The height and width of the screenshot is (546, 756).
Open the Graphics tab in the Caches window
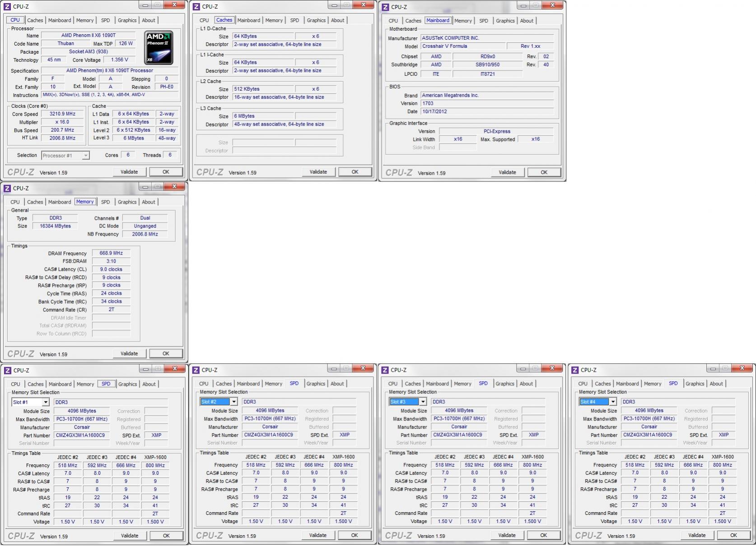tap(316, 20)
